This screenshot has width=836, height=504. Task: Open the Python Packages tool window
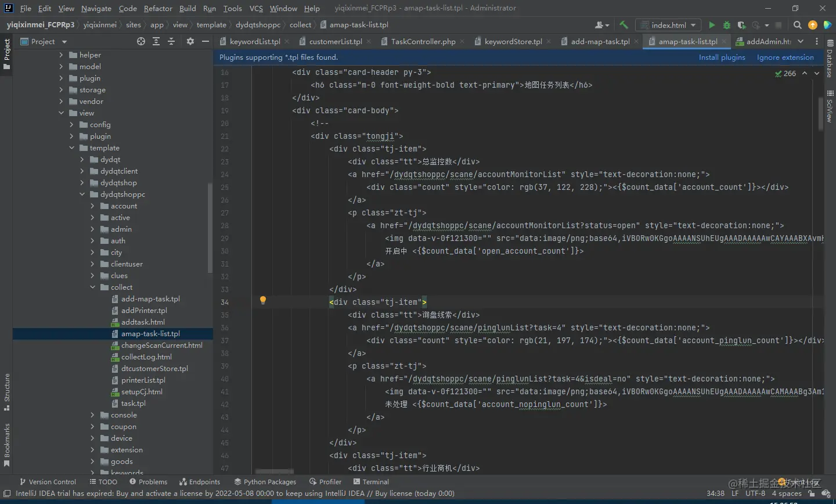coord(265,481)
